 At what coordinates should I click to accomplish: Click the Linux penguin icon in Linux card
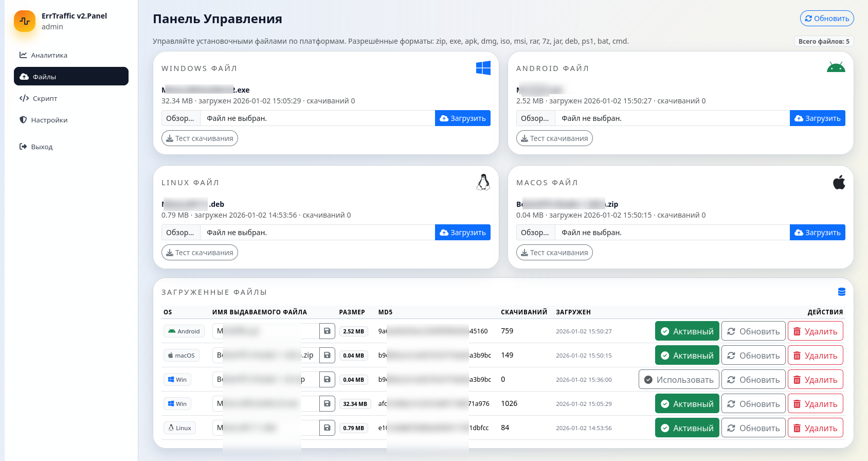pyautogui.click(x=483, y=182)
